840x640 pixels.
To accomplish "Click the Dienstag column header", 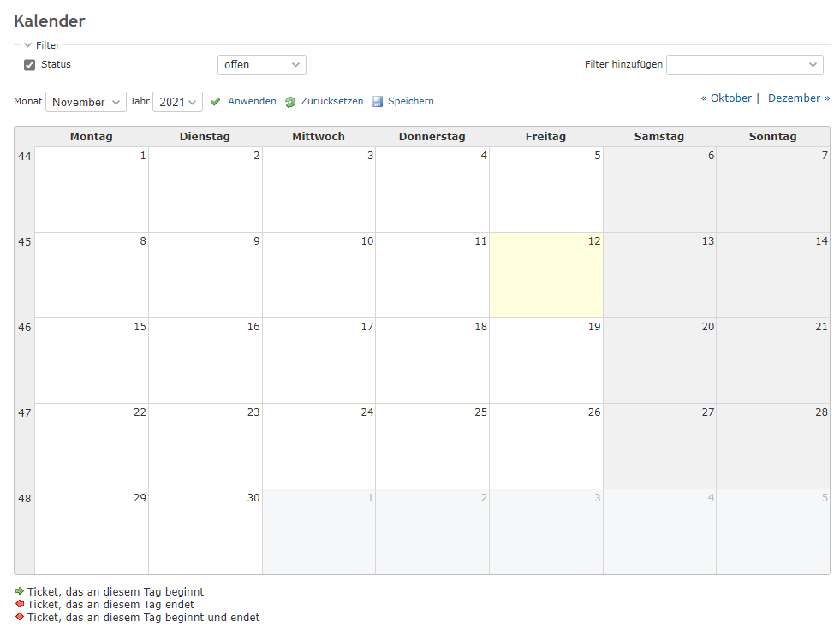I will pyautogui.click(x=205, y=136).
